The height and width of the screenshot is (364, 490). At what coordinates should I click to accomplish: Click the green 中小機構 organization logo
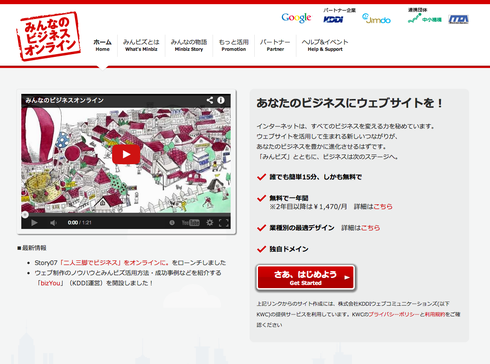[425, 19]
